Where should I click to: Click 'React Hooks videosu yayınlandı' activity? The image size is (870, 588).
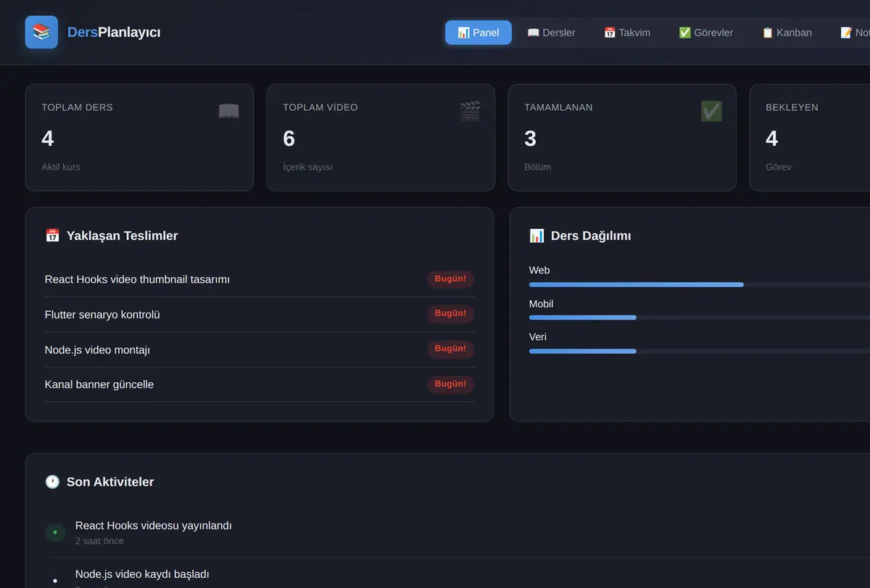(x=154, y=526)
